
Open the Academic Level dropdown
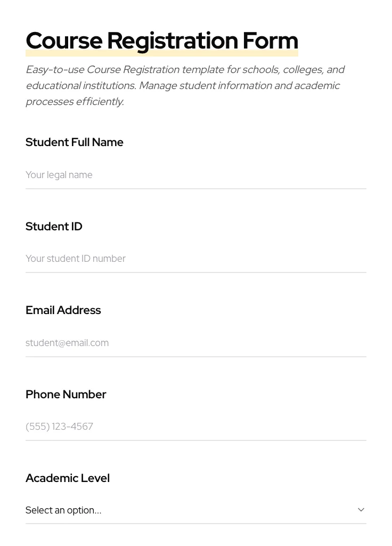(195, 510)
